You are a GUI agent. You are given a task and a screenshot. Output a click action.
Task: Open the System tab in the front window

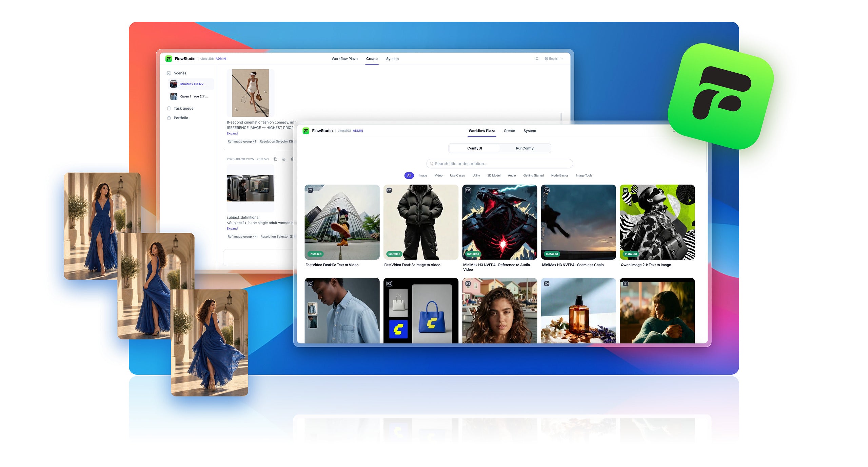pyautogui.click(x=529, y=131)
